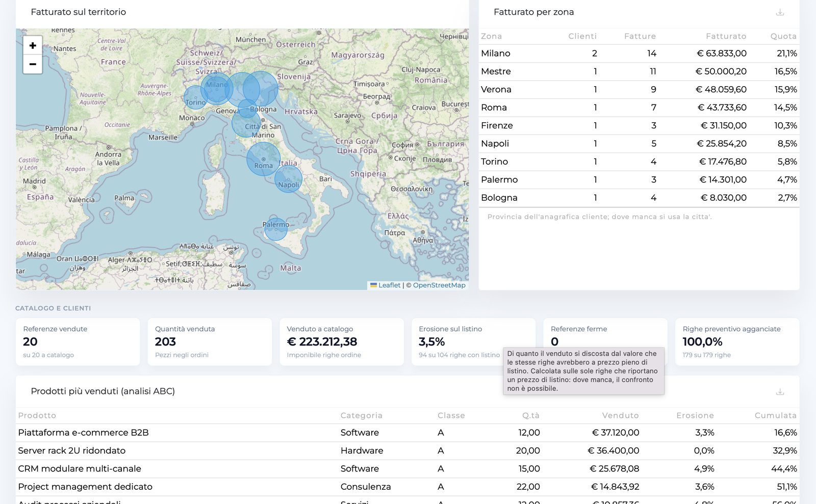
Task: Click CRM modulare multi-canale row
Action: [407, 469]
